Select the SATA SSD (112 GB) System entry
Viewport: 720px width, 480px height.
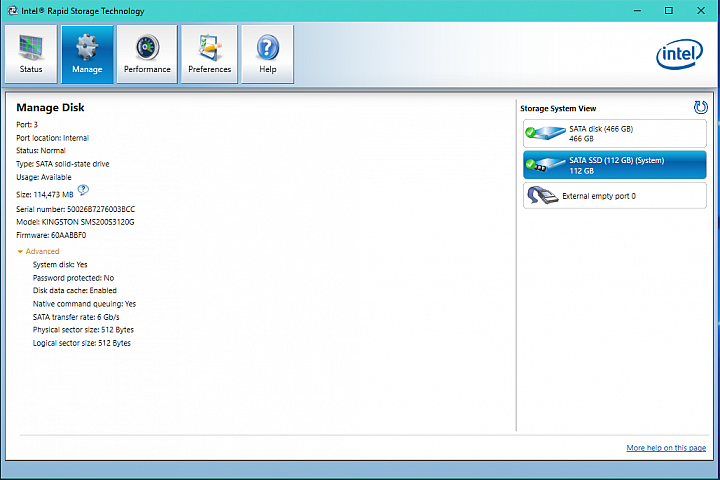(614, 165)
